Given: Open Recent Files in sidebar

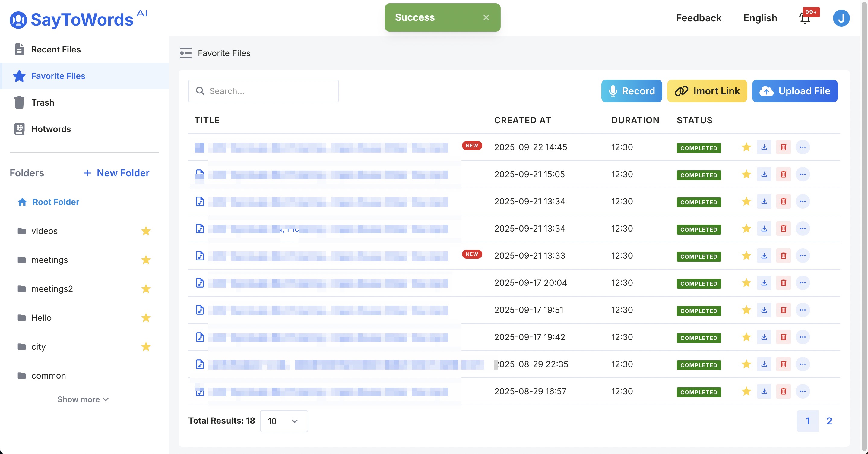Looking at the screenshot, I should 56,49.
